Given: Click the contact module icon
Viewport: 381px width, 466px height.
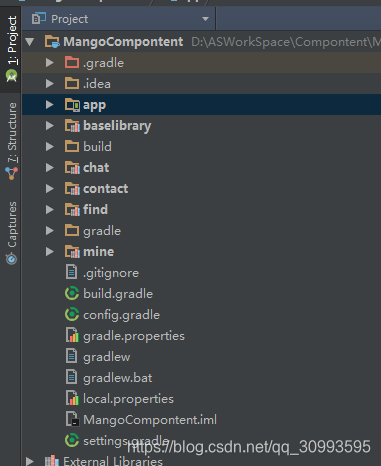Looking at the screenshot, I should [72, 189].
